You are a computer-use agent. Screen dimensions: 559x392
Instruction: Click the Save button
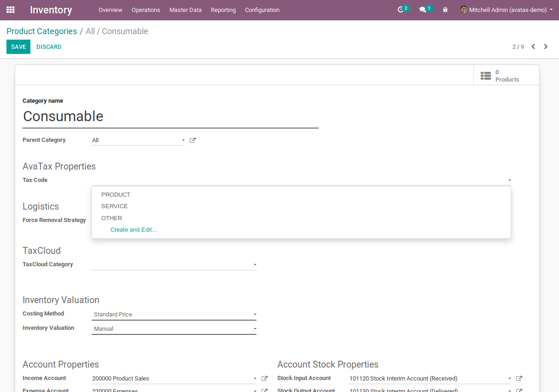click(18, 47)
